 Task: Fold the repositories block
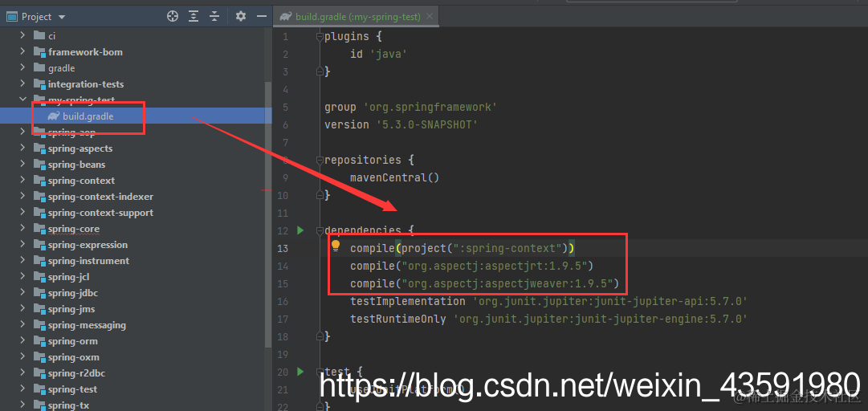coord(319,160)
